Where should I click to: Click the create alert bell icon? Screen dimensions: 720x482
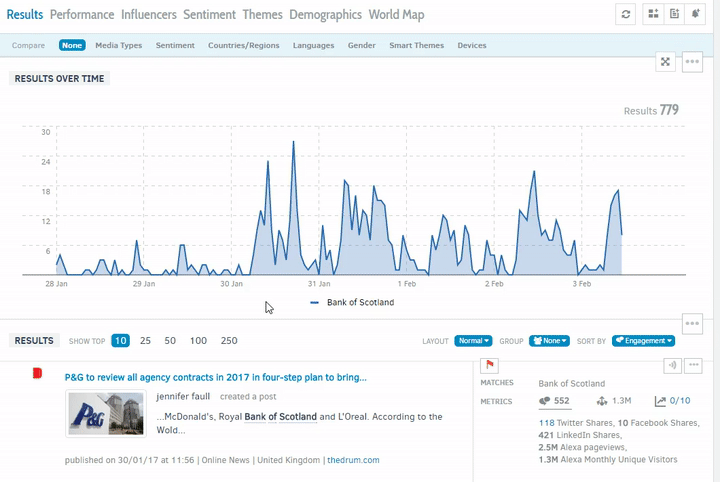[698, 14]
